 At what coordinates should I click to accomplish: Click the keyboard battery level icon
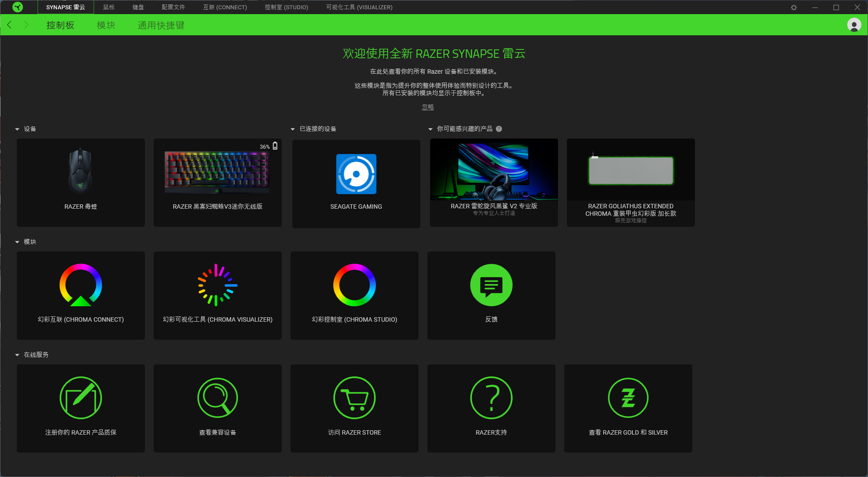pos(275,146)
